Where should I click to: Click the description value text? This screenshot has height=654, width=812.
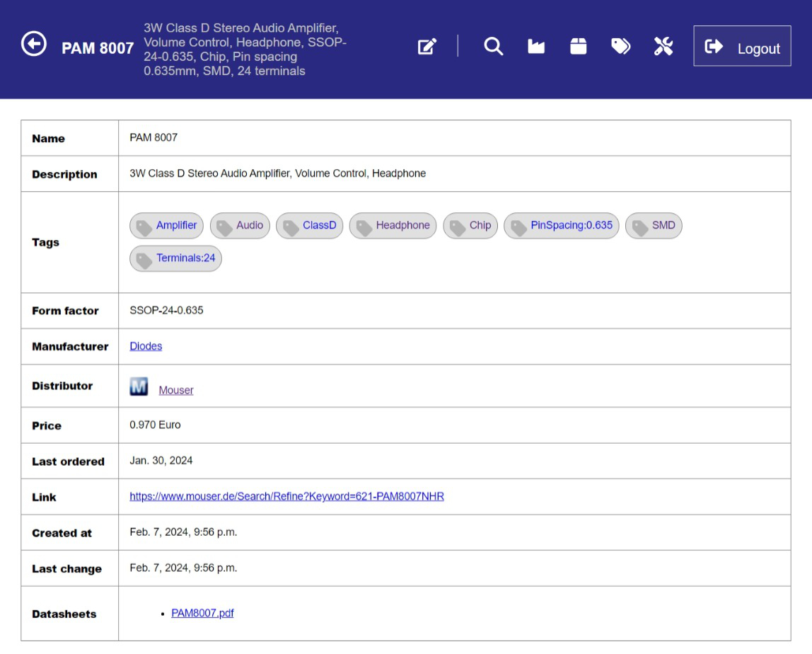point(277,173)
